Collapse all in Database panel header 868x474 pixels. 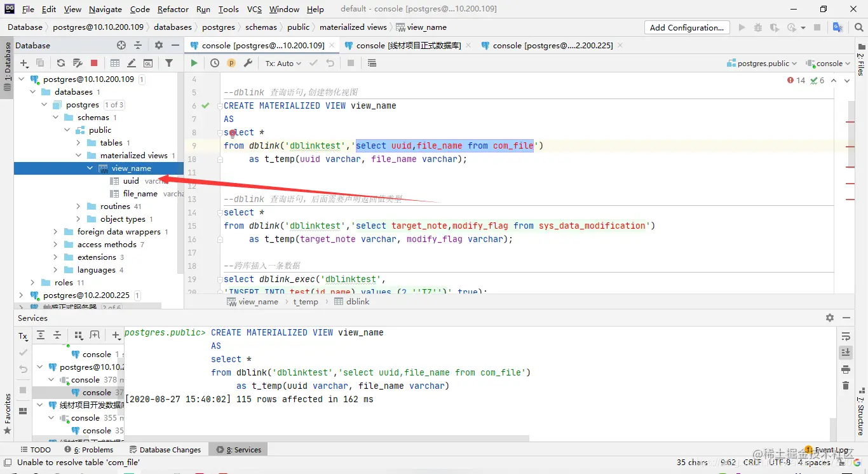[x=138, y=45]
